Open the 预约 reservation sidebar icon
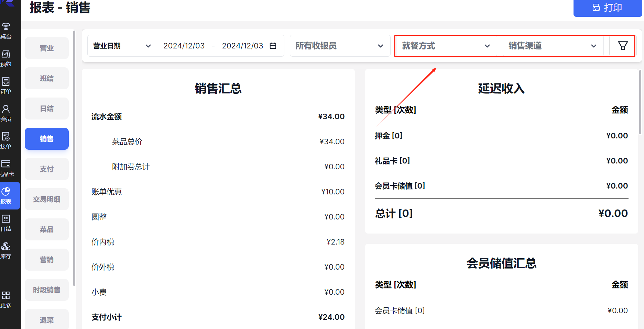644x329 pixels. click(6, 59)
